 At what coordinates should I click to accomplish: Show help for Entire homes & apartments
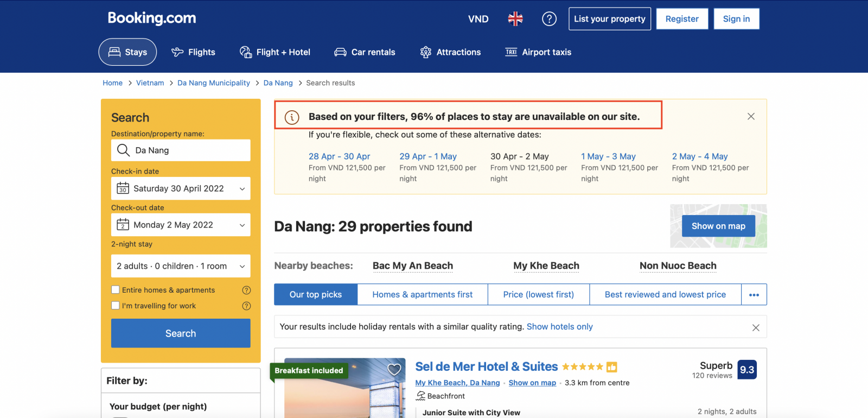pyautogui.click(x=246, y=290)
